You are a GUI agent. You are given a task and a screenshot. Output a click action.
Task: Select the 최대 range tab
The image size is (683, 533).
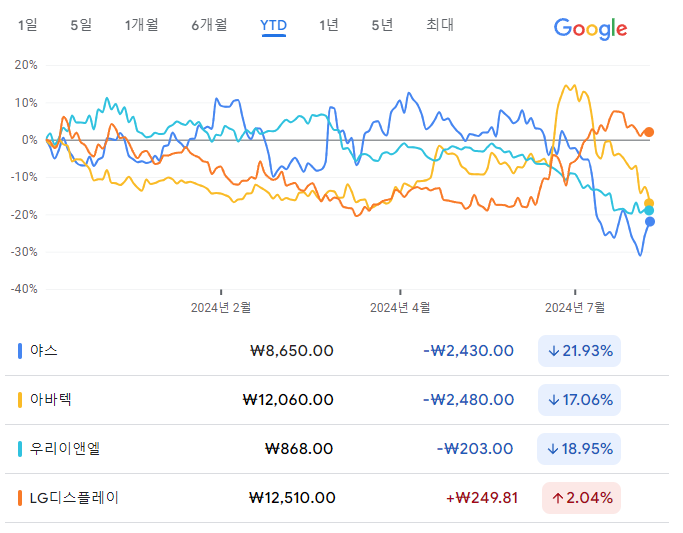coord(440,25)
